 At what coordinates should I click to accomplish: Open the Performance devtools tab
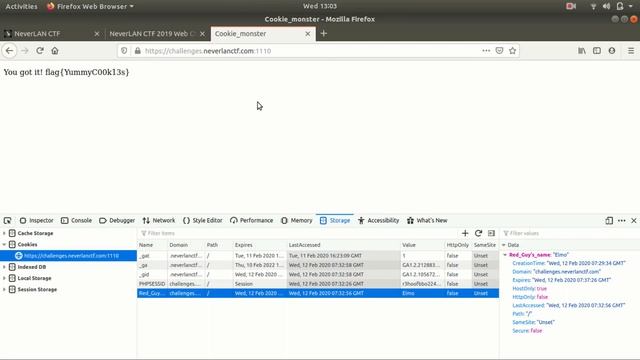click(251, 220)
